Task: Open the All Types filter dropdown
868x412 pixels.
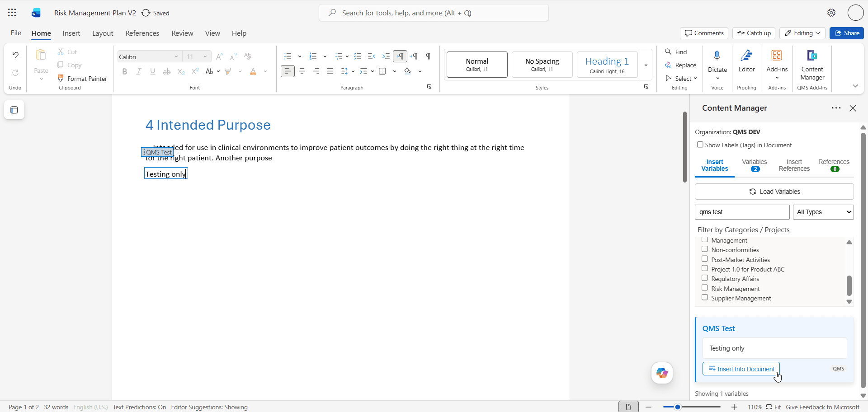Action: [x=823, y=212]
